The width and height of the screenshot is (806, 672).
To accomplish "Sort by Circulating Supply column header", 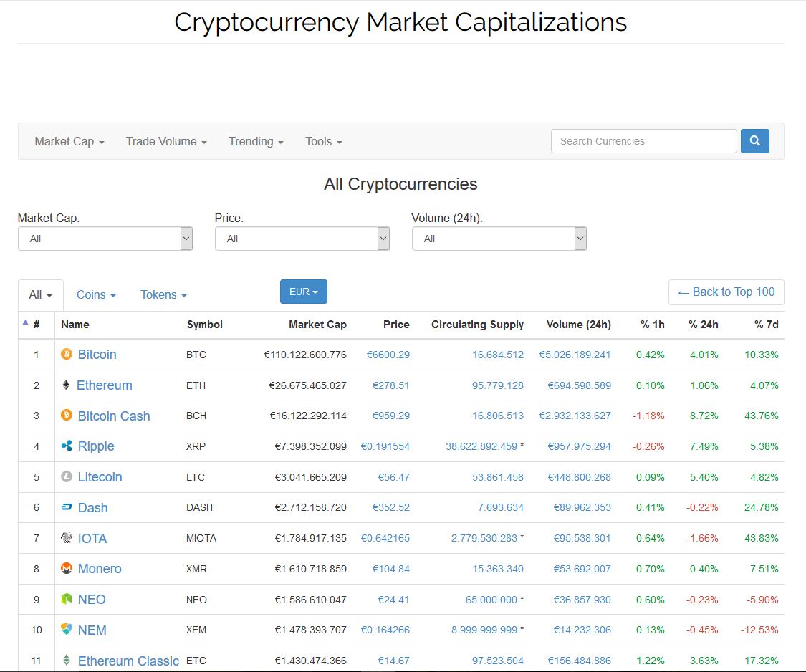I will 477,325.
